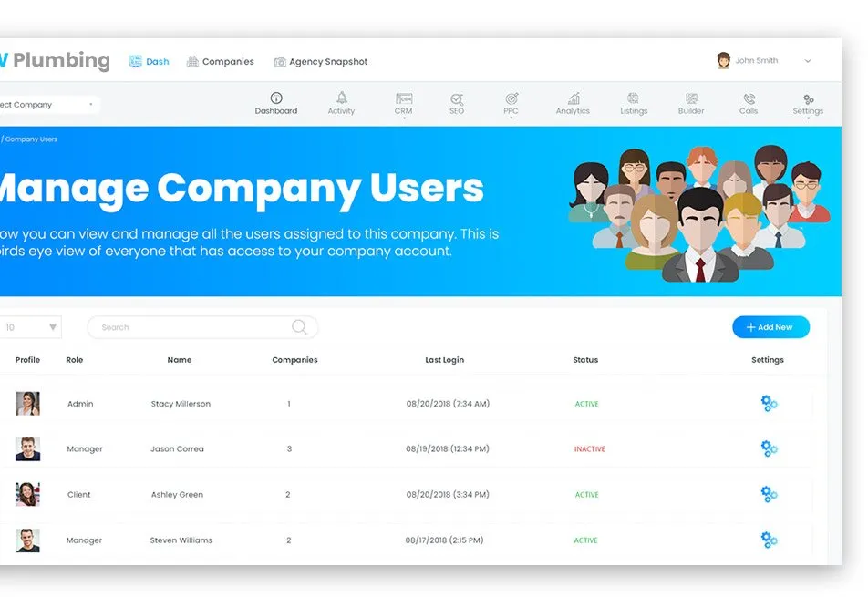Open settings gear for Steven Williams

pyautogui.click(x=769, y=540)
